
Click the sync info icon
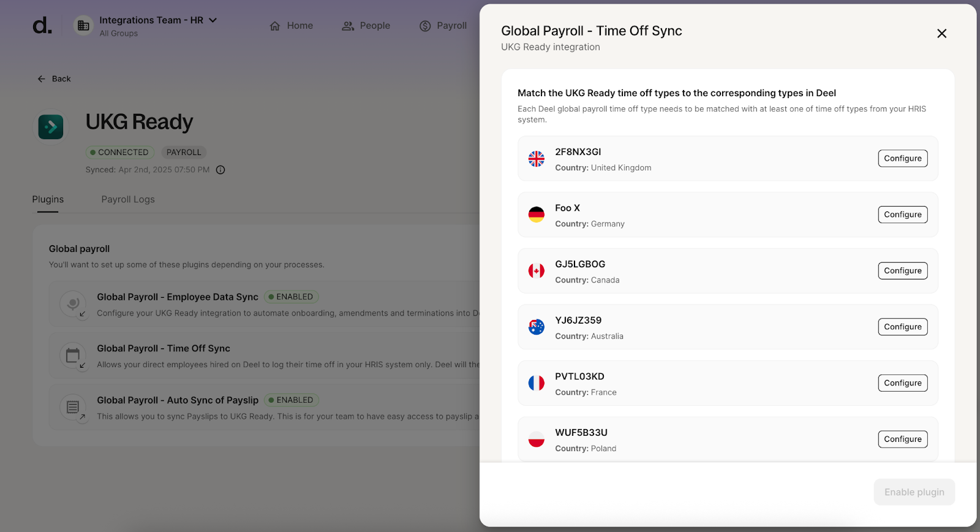pos(221,170)
